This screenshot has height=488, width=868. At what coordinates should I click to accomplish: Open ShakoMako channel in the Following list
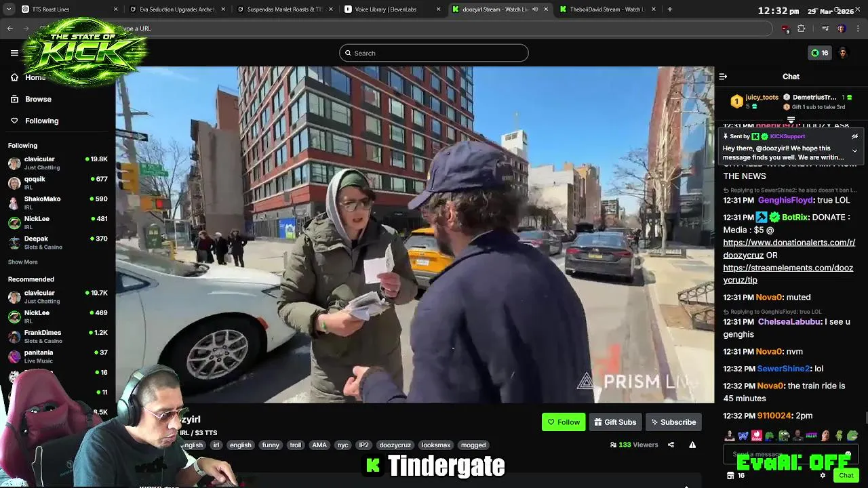pos(58,203)
